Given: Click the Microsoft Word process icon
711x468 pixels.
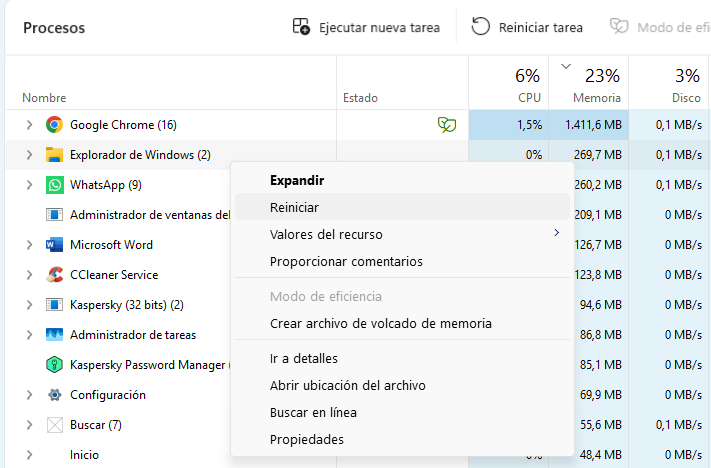Looking at the screenshot, I should pyautogui.click(x=54, y=245).
